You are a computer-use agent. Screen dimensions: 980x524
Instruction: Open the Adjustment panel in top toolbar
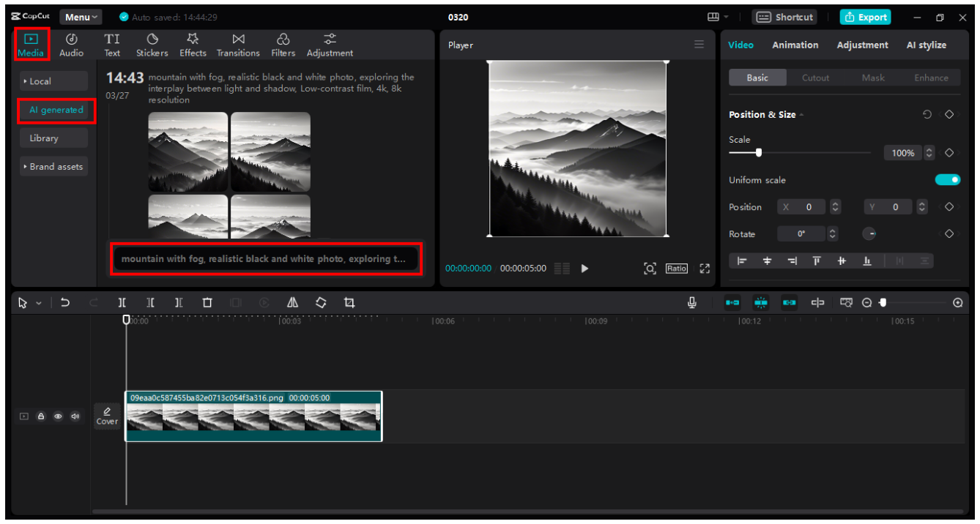point(330,45)
